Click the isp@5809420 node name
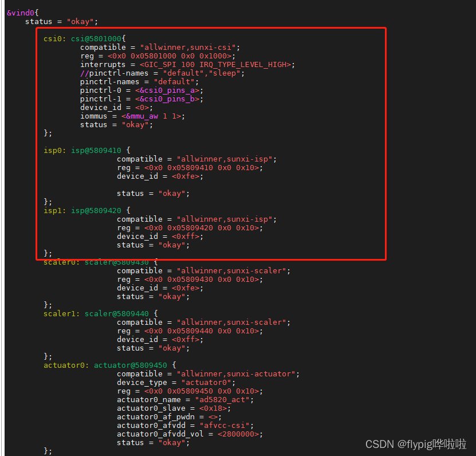 (x=96, y=210)
